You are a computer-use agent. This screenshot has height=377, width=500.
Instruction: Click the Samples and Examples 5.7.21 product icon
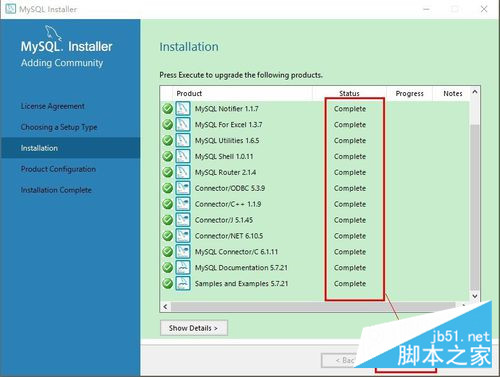183,283
